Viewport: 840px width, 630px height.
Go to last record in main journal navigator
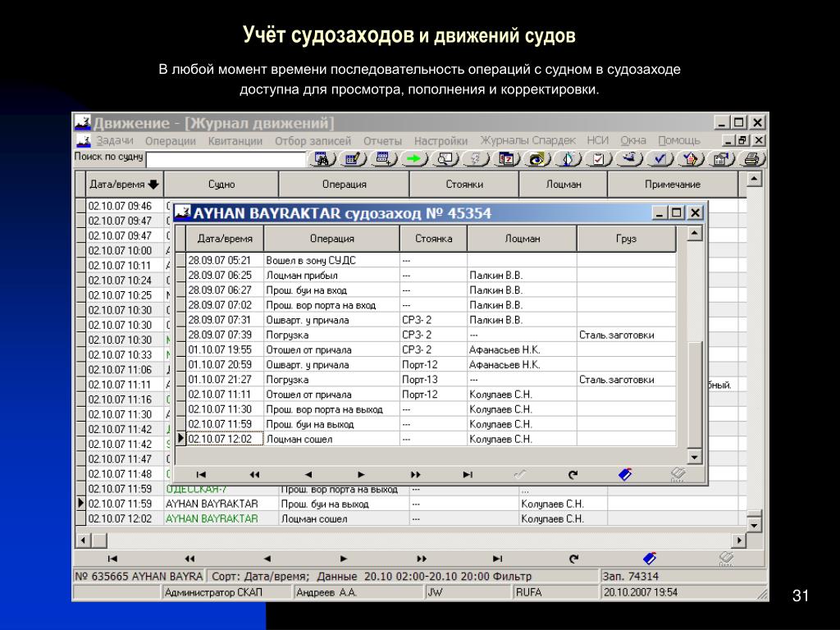(498, 558)
